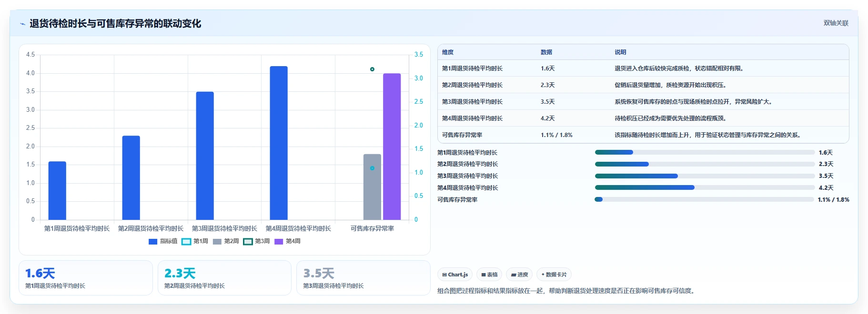Click the x-axis label 第4周退货待检平均时长
The height and width of the screenshot is (314, 868).
[298, 228]
